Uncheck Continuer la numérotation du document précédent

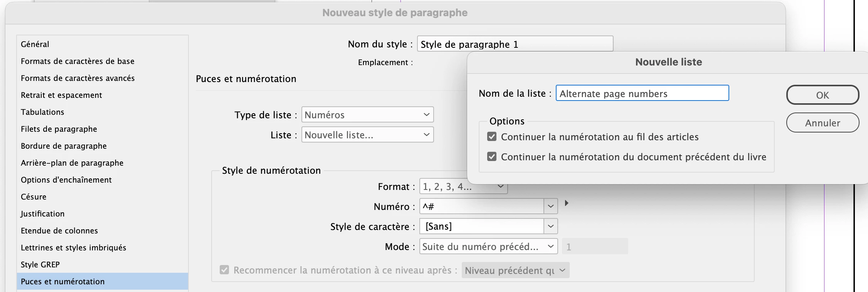[492, 157]
